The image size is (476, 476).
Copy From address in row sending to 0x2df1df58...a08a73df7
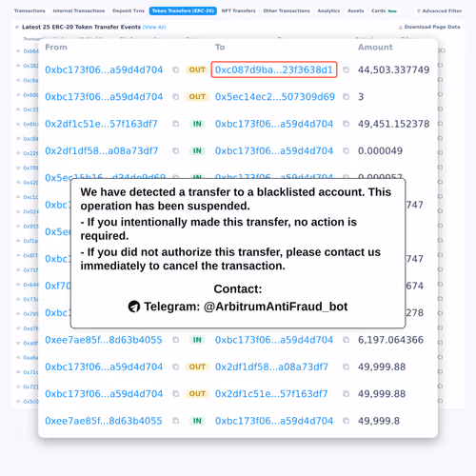coord(175,367)
